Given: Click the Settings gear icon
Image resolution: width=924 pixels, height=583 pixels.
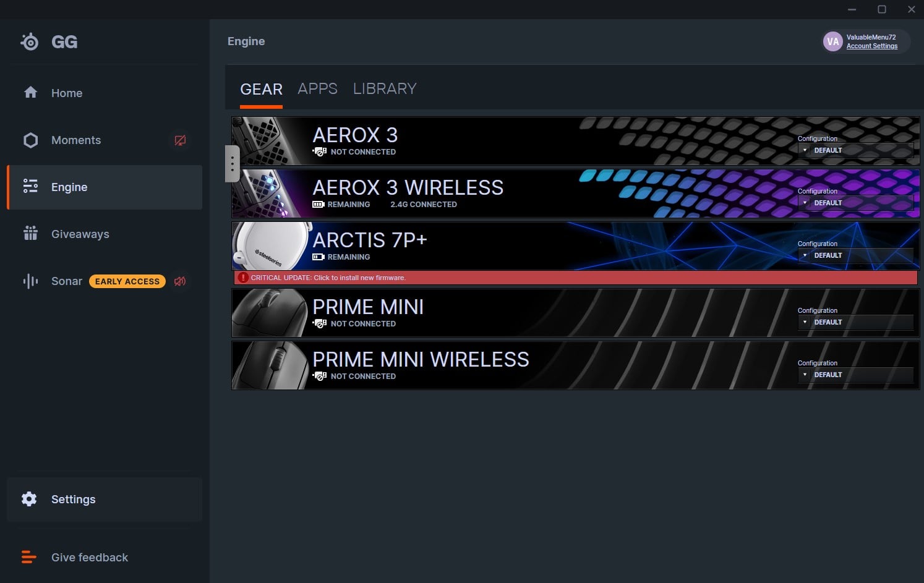Looking at the screenshot, I should click(x=29, y=499).
